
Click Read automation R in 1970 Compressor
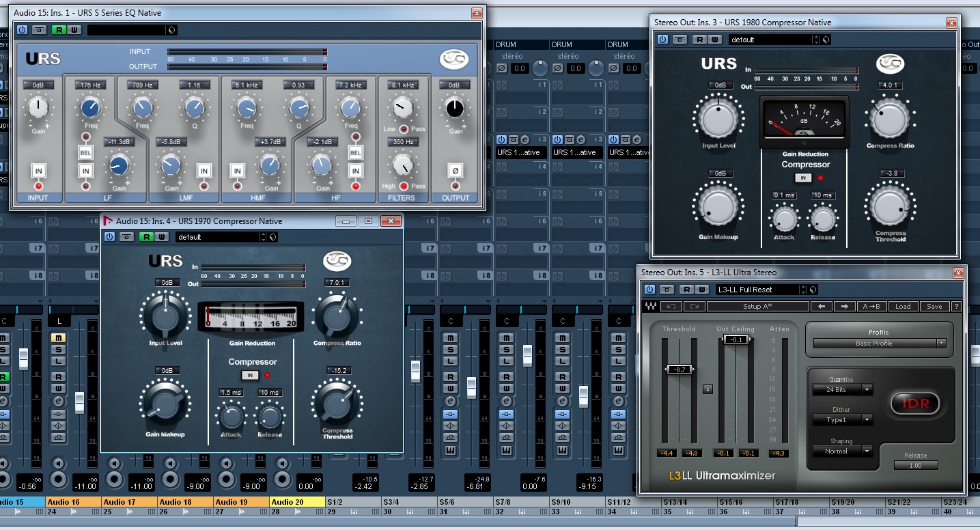(x=146, y=237)
